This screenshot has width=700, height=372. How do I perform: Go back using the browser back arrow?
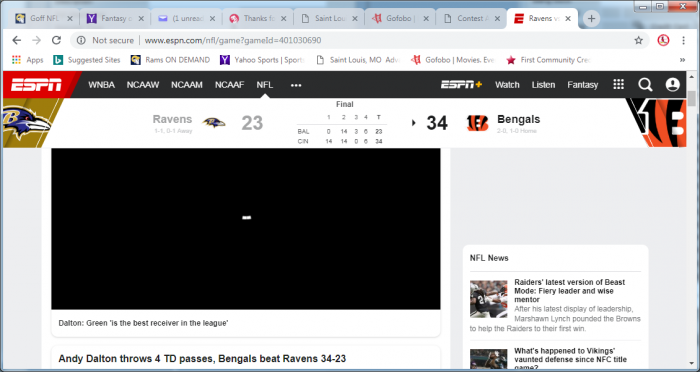(x=17, y=40)
